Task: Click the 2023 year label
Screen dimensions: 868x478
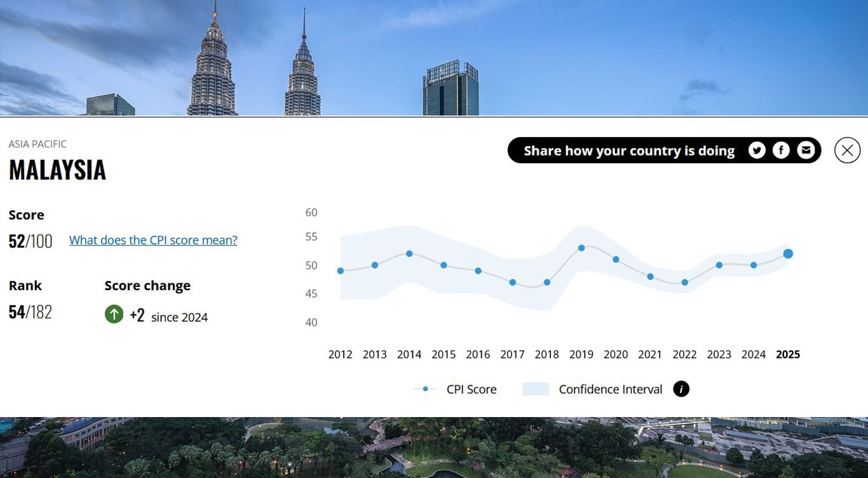Action: click(x=719, y=354)
